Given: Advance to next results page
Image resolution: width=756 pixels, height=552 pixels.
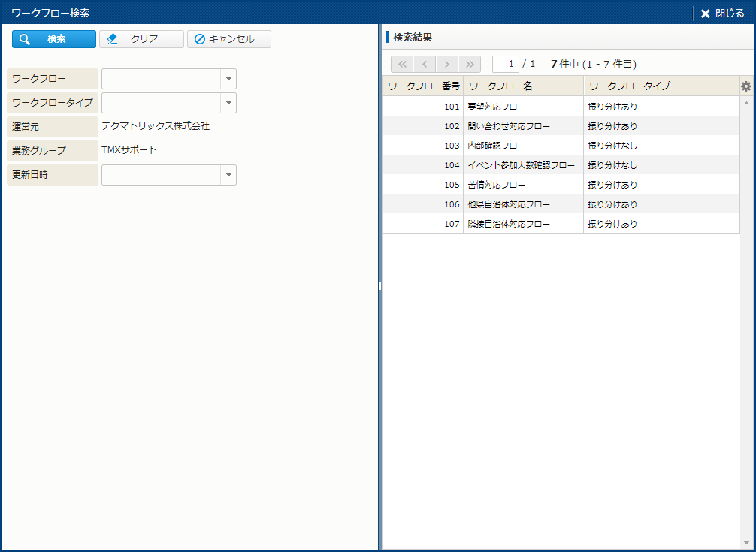Looking at the screenshot, I should (447, 64).
